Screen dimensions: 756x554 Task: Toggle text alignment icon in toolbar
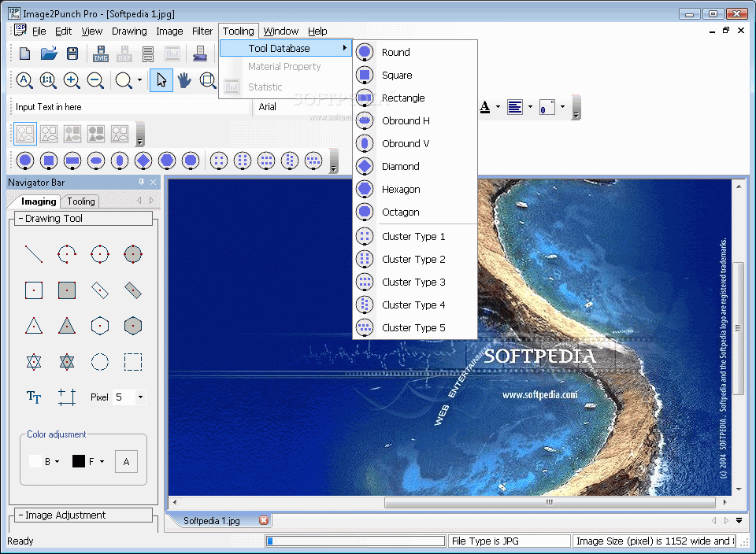click(515, 106)
